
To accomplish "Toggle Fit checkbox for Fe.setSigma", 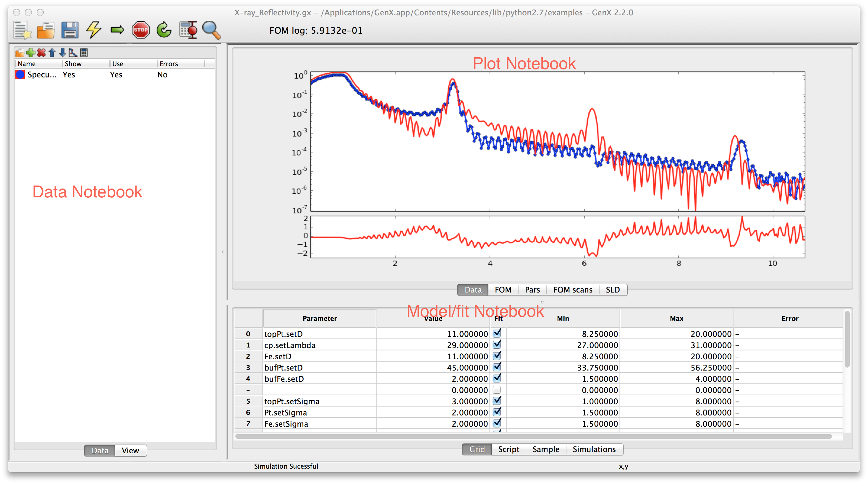I will pos(497,423).
